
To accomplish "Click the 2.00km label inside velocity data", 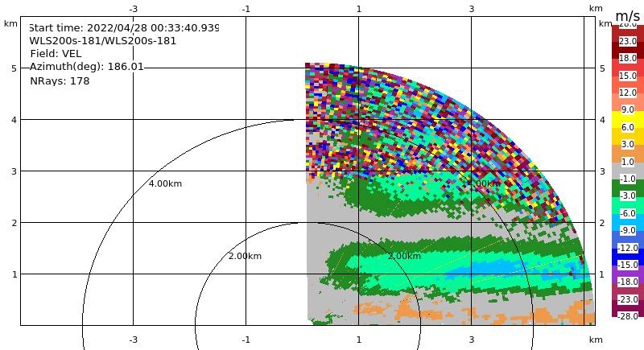I will pyautogui.click(x=405, y=256).
